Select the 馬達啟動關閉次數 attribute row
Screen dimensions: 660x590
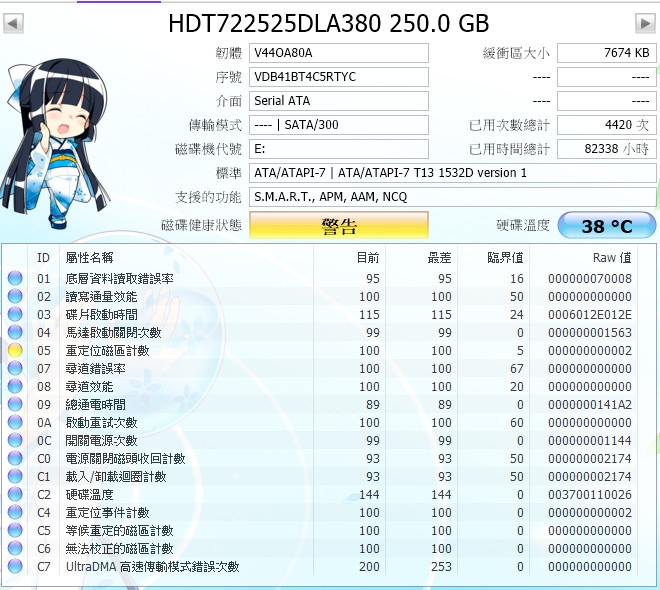[x=320, y=332]
